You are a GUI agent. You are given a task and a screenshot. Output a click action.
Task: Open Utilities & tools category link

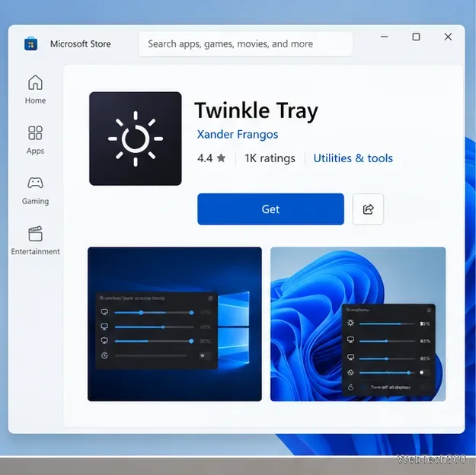pyautogui.click(x=353, y=158)
